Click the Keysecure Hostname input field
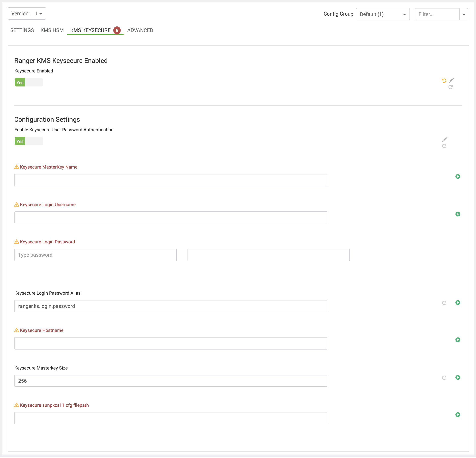 click(171, 344)
